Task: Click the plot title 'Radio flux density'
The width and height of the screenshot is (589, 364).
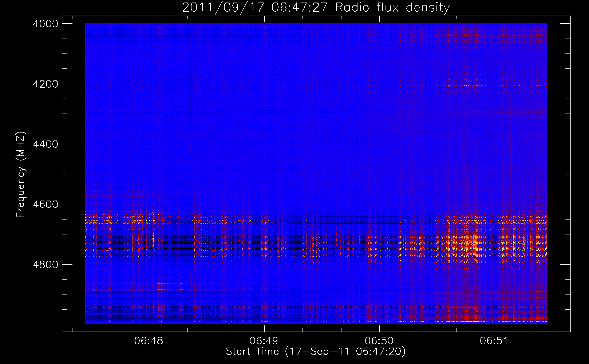Action: [392, 7]
